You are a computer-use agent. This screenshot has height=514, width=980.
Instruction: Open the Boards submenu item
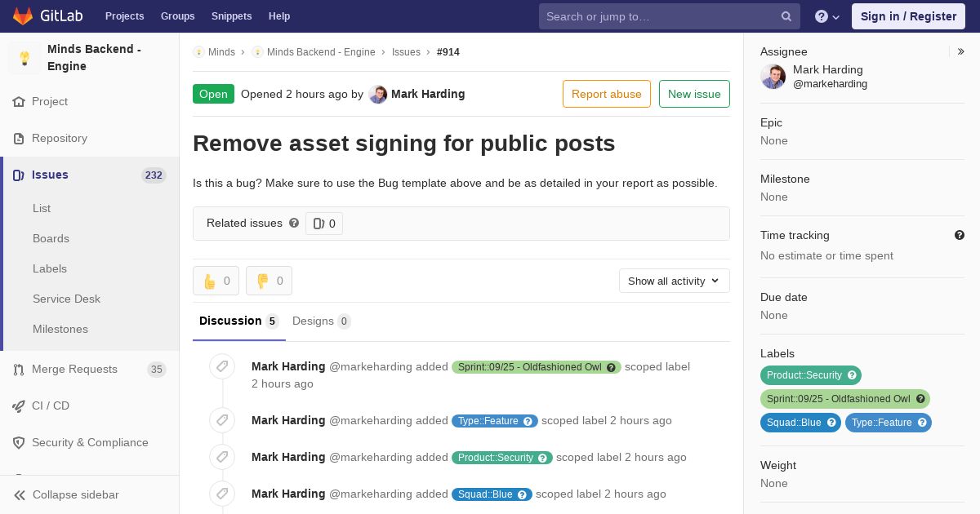[x=51, y=238]
